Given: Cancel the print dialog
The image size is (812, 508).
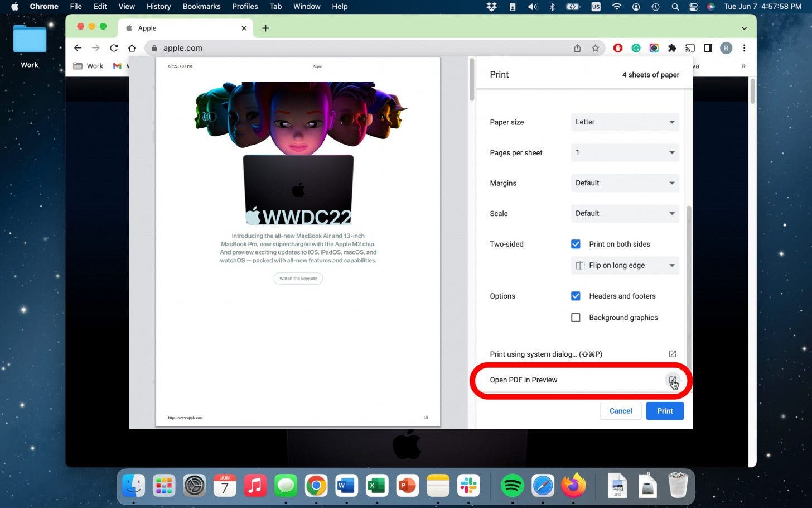Looking at the screenshot, I should pos(620,411).
